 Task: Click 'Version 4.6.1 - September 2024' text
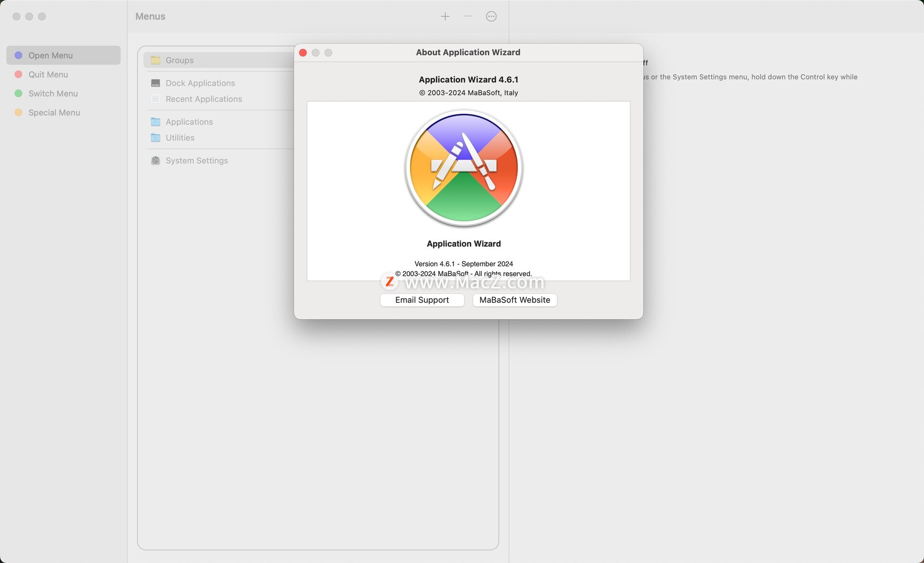click(463, 264)
